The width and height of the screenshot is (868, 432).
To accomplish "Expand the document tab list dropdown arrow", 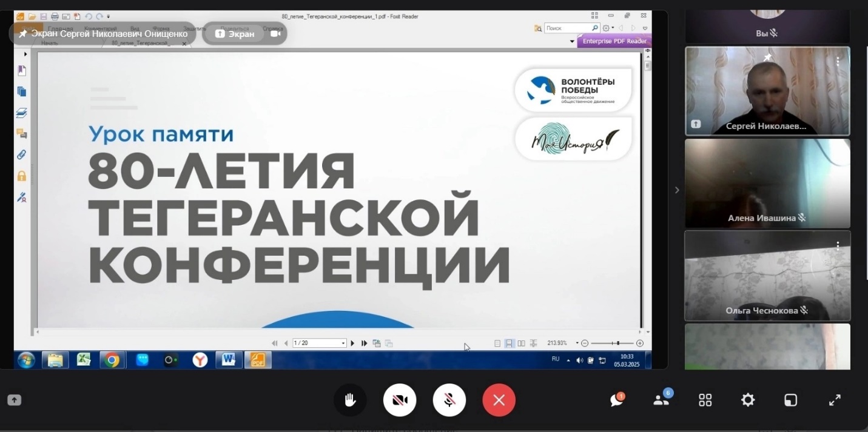I will point(572,42).
